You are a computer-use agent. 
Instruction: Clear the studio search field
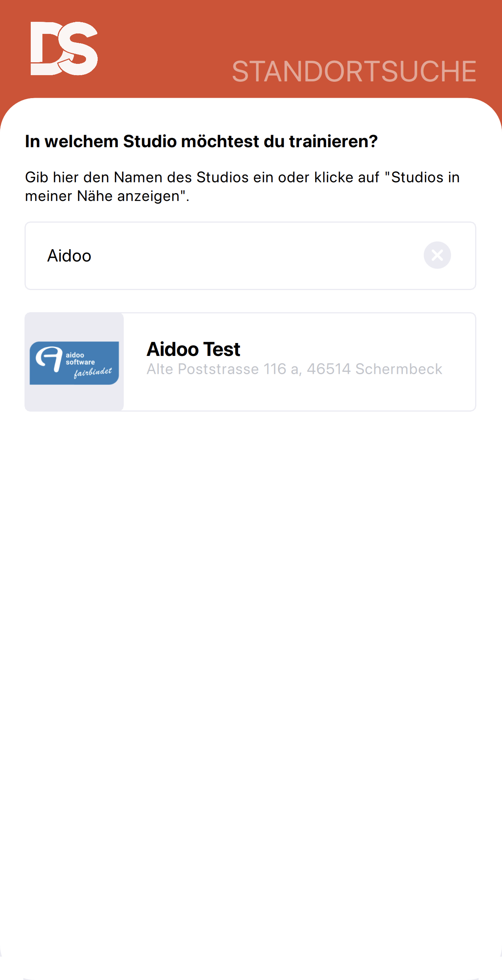click(437, 255)
